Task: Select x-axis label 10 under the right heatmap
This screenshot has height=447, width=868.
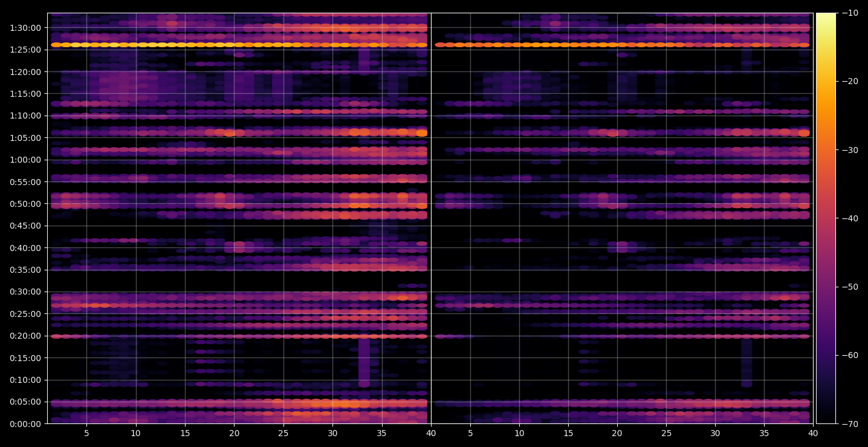Action: click(x=519, y=434)
